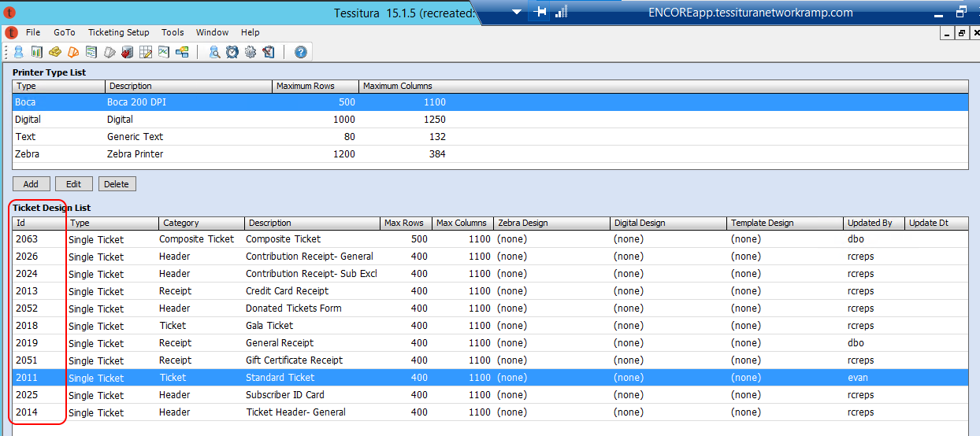Click the blue-yellow hierarchy icon in the toolbar
This screenshot has height=436, width=980.
pos(182,53)
